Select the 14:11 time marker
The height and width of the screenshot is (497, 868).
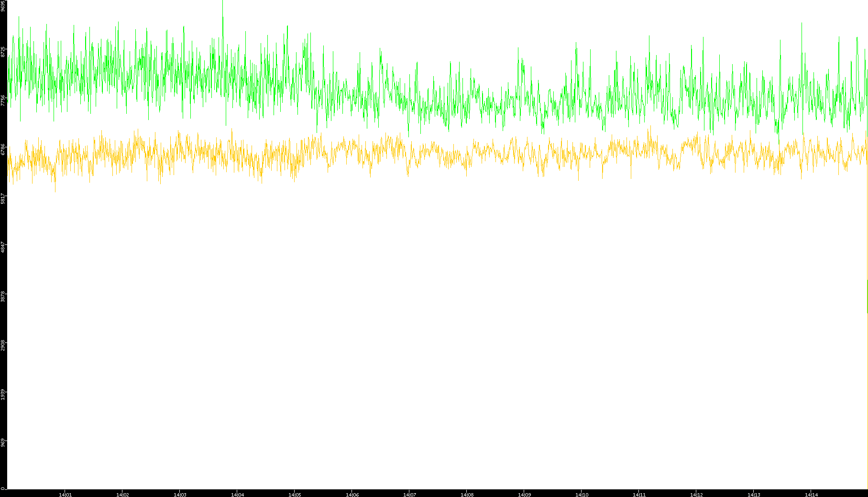click(639, 495)
